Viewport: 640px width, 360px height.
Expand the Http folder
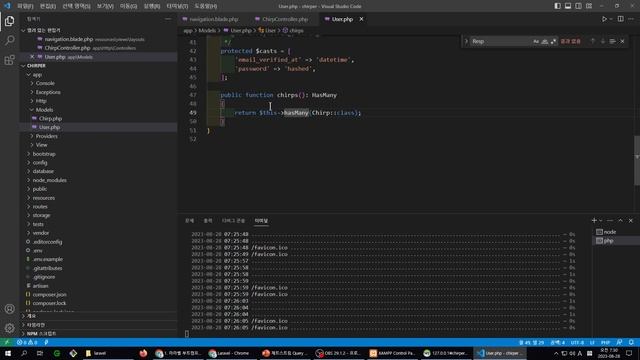[x=32, y=101]
